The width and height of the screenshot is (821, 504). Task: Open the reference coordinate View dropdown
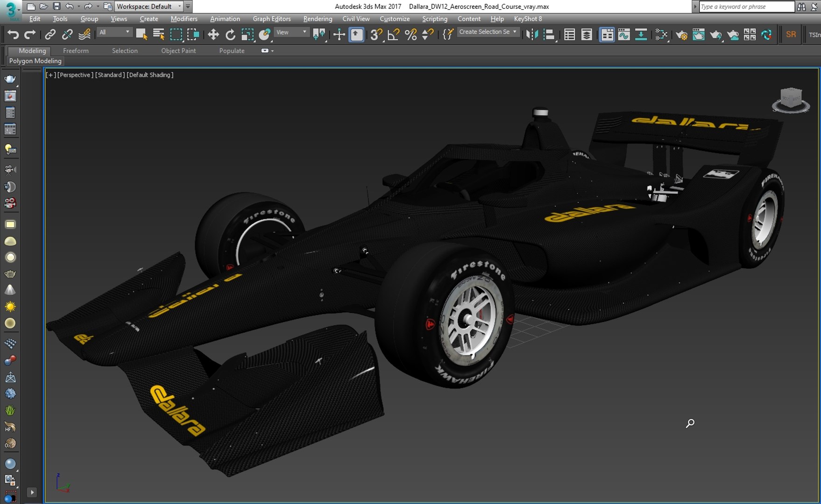(291, 32)
